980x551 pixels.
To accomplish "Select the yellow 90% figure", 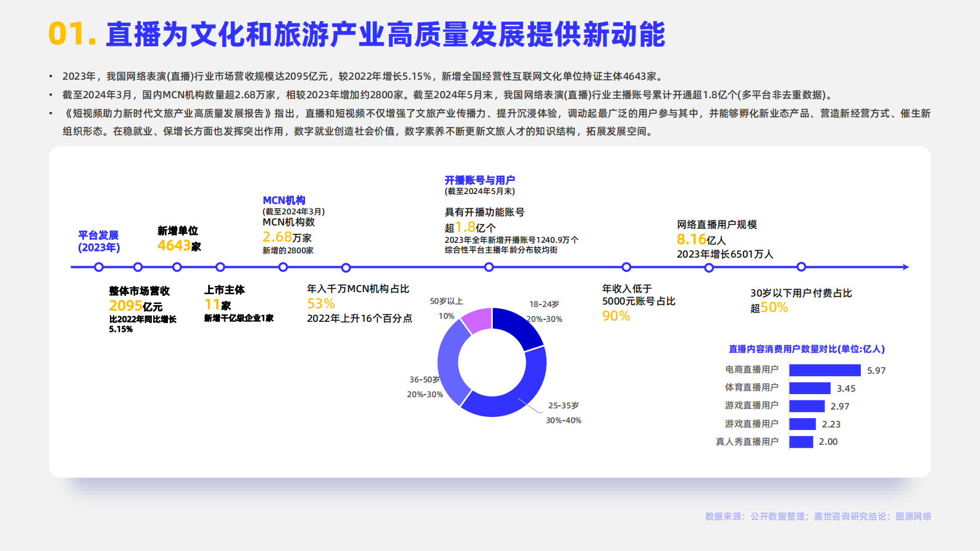I will (616, 316).
